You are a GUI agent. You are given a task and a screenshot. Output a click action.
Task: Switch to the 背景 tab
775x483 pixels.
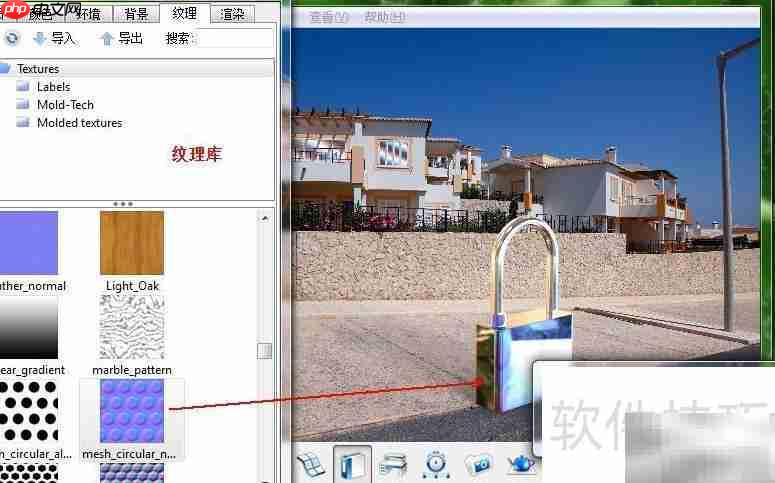[x=136, y=14]
